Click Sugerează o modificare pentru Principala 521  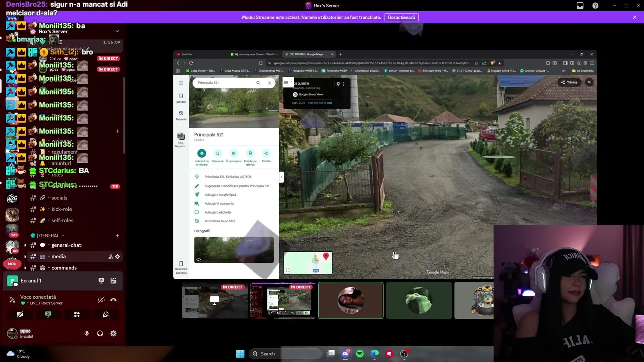[x=236, y=186]
